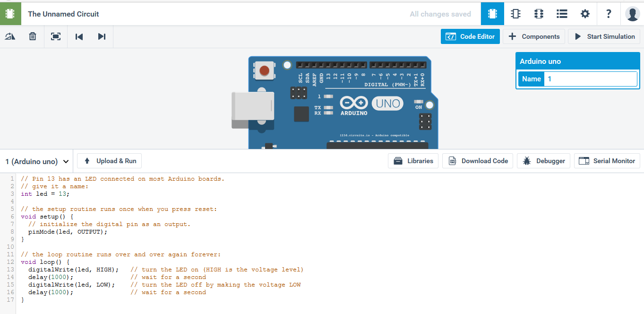
Task: Open the user account avatar
Action: [x=632, y=14]
